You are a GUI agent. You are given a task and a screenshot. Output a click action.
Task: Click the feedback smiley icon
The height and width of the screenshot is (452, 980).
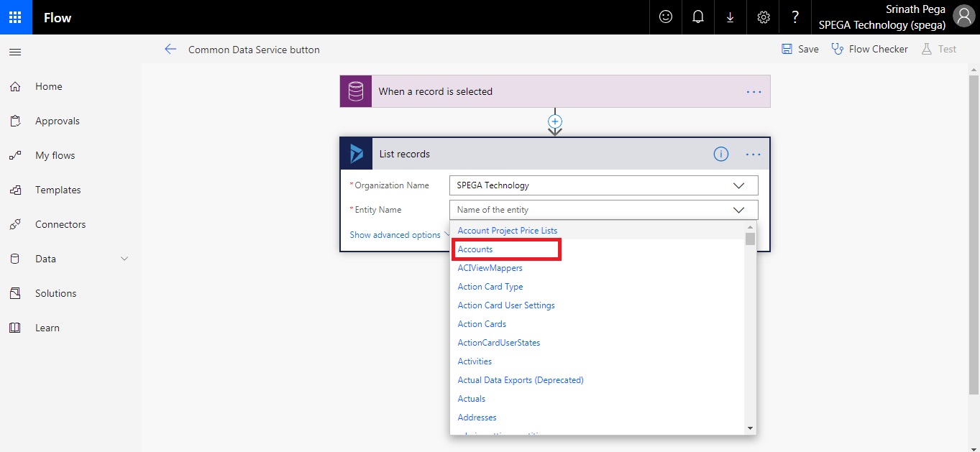[x=666, y=17]
